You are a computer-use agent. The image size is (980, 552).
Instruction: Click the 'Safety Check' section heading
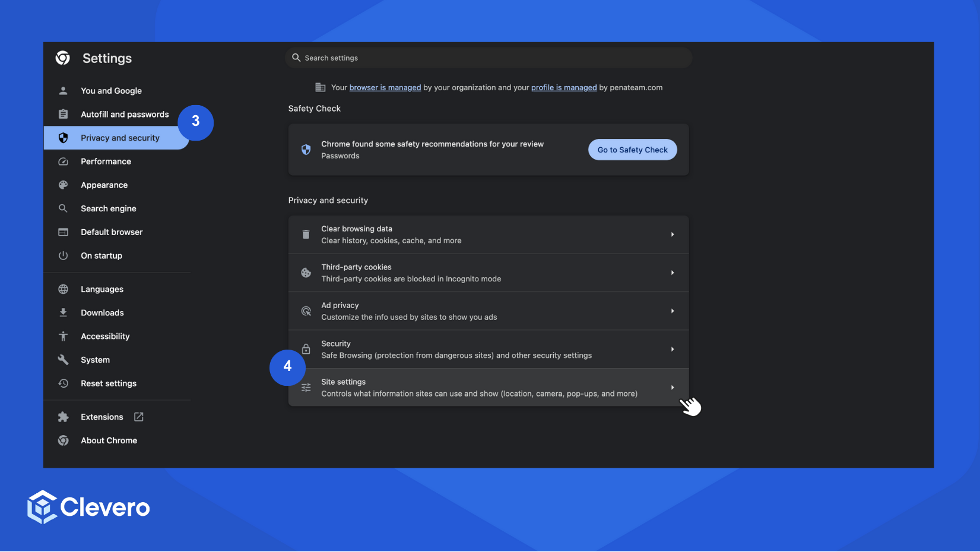[314, 109]
